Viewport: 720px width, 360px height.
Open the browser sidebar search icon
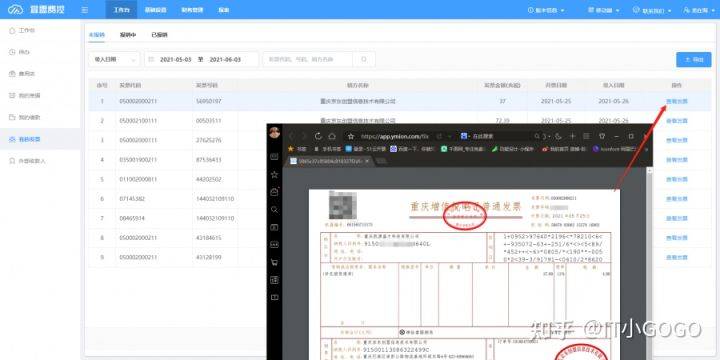coord(275,209)
